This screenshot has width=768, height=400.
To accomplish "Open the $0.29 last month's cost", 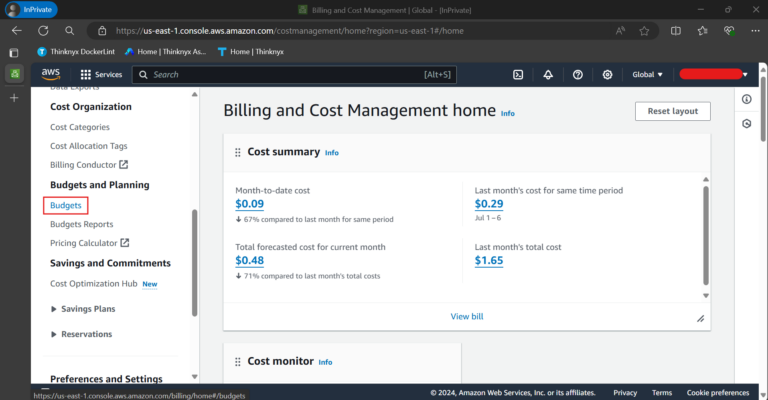I will pyautogui.click(x=489, y=204).
